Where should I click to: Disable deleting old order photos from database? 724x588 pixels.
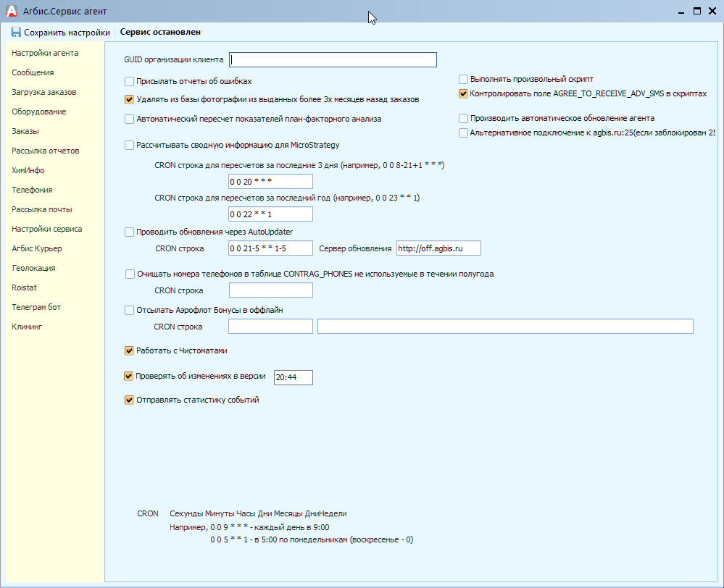coord(129,101)
